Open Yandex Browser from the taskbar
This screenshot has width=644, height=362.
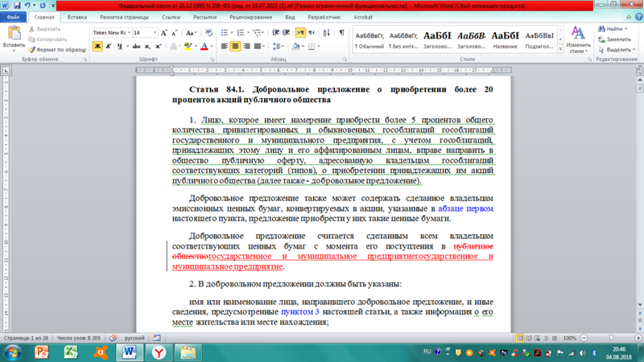[x=159, y=352]
